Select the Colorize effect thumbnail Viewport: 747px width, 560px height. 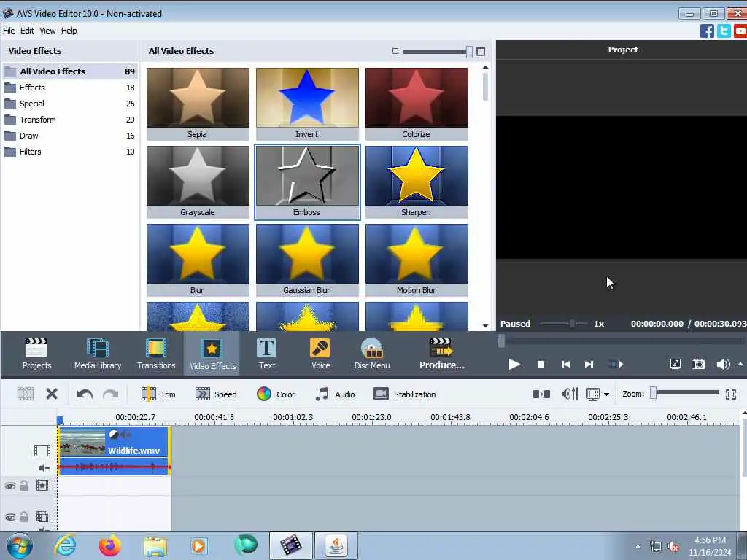click(417, 104)
